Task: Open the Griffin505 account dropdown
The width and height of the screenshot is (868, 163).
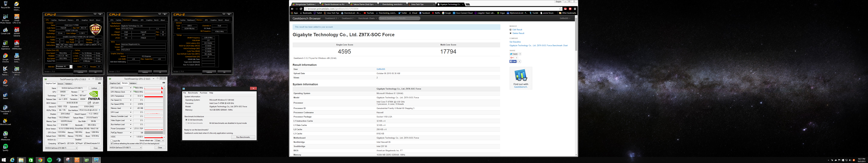Action: pos(565,18)
